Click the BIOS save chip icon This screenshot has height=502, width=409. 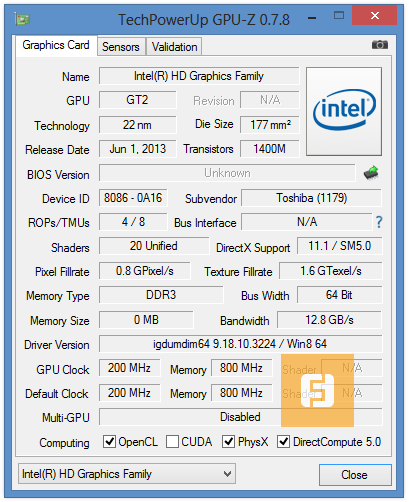[x=371, y=173]
